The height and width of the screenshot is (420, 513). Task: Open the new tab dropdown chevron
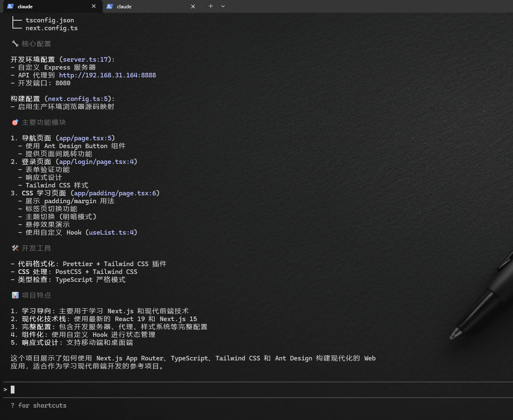[x=223, y=7]
